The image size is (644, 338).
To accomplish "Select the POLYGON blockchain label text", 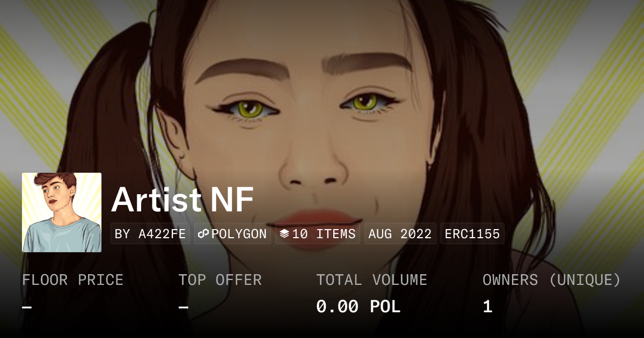I will (x=239, y=234).
